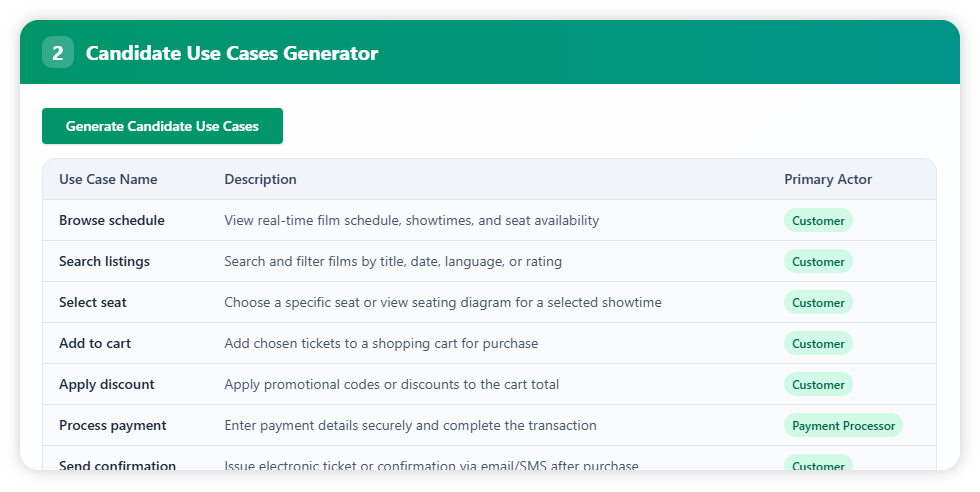Click the Customer badge in Add to cart row

pos(818,344)
